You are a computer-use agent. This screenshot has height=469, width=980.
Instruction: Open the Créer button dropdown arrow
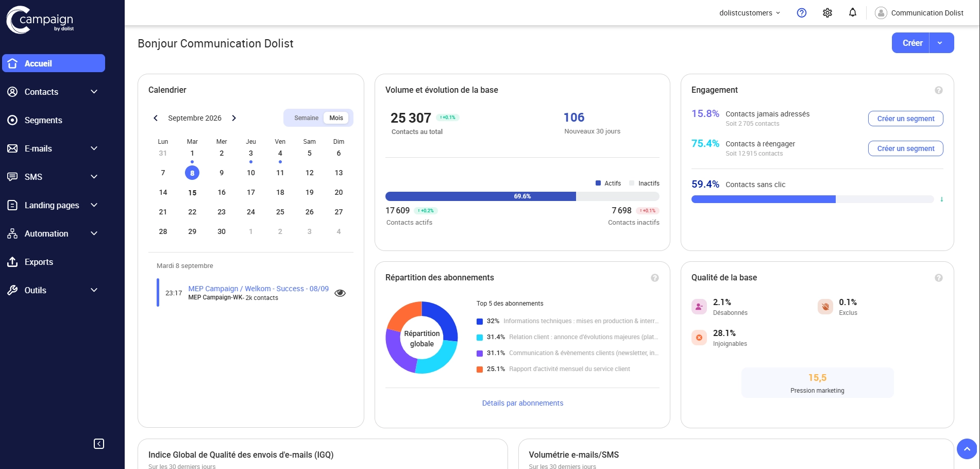click(941, 43)
